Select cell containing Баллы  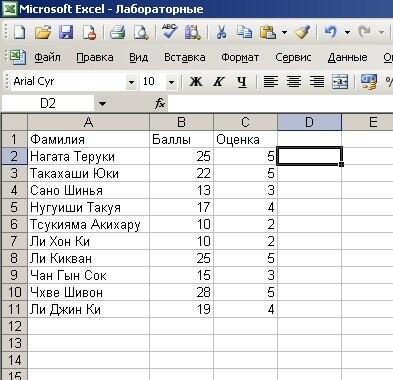pyautogui.click(x=181, y=139)
